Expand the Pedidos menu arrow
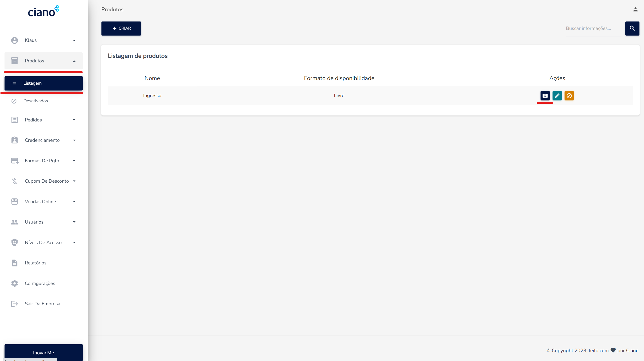This screenshot has width=644, height=361. [74, 120]
